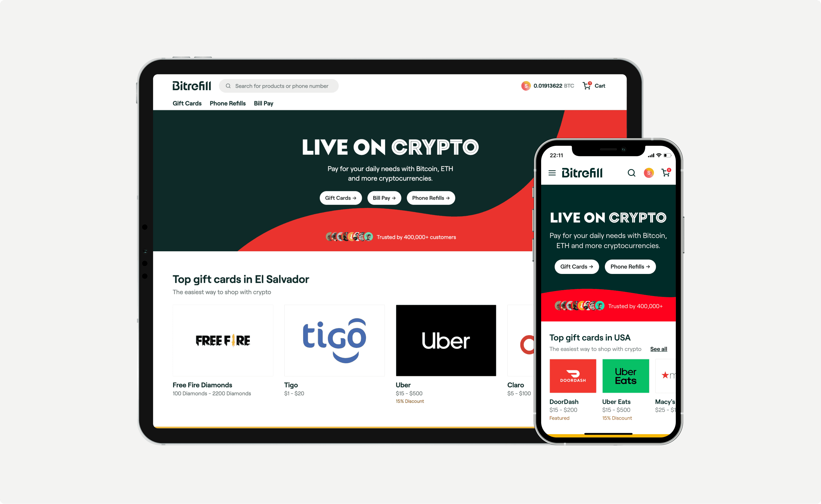Click the search magnifier icon on tablet
Viewport: 821px width, 504px height.
[x=229, y=86]
